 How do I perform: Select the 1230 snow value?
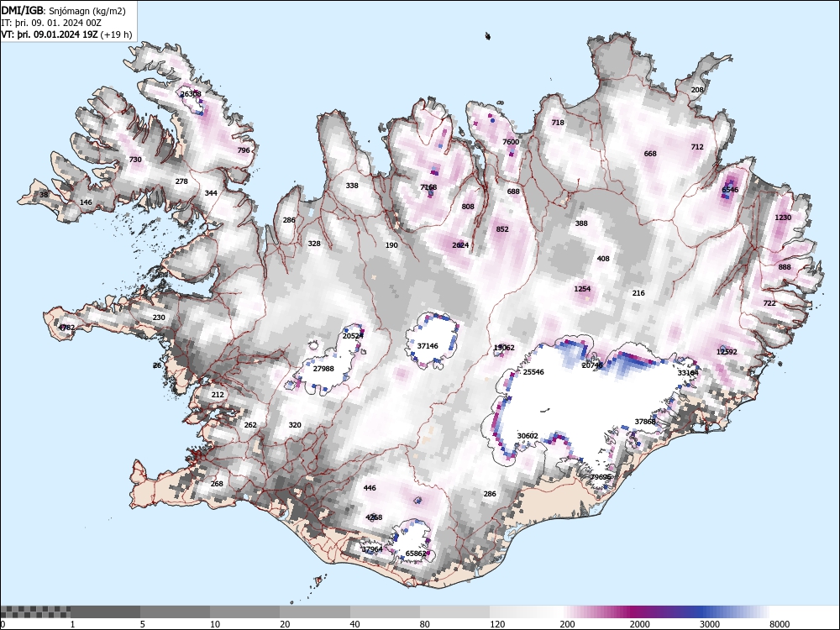tap(783, 217)
